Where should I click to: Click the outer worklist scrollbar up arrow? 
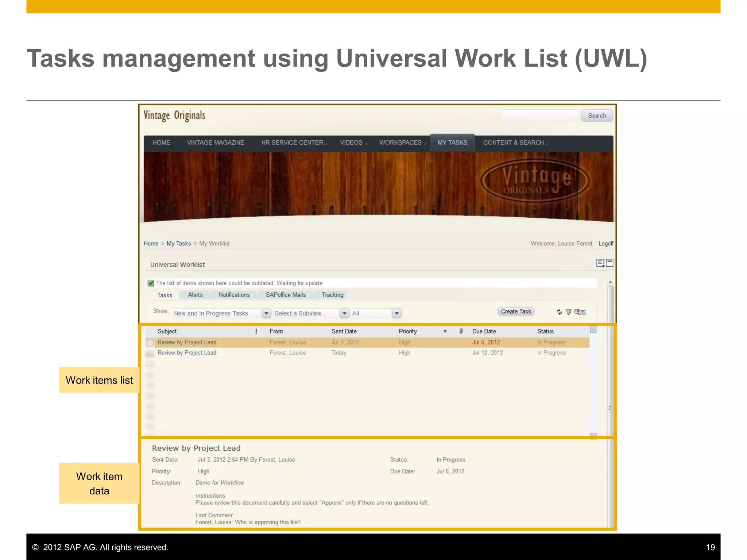click(x=610, y=283)
